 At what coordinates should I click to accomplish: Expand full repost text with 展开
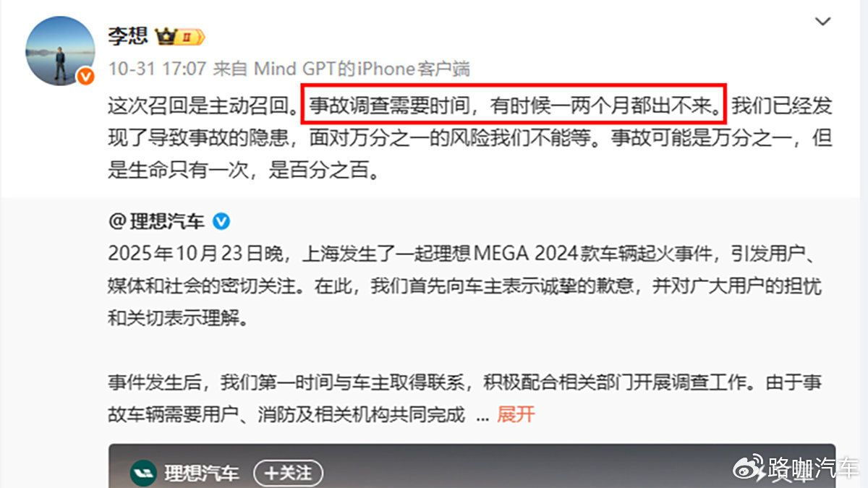point(516,415)
